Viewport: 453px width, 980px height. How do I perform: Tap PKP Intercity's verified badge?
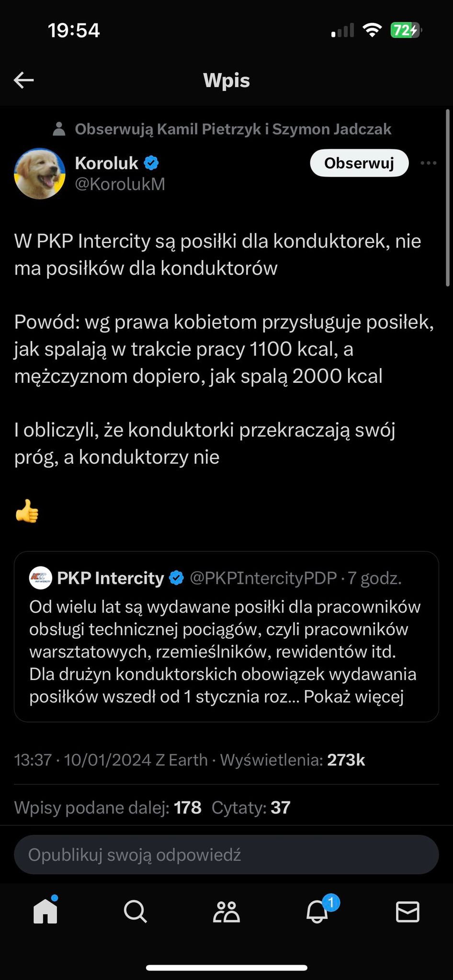(x=177, y=578)
